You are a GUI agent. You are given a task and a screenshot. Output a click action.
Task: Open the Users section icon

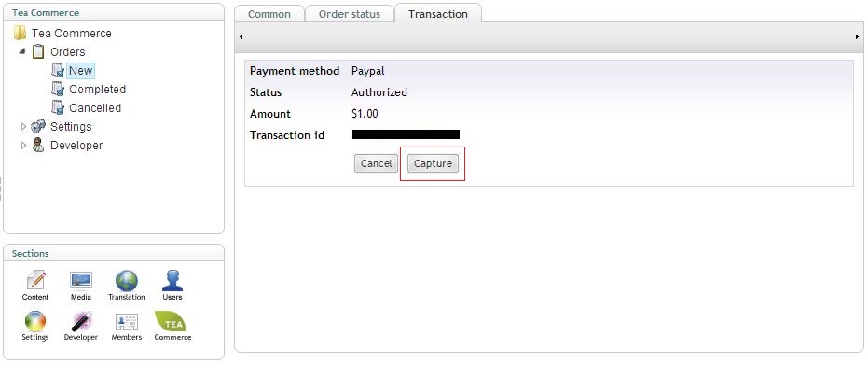pos(172,281)
